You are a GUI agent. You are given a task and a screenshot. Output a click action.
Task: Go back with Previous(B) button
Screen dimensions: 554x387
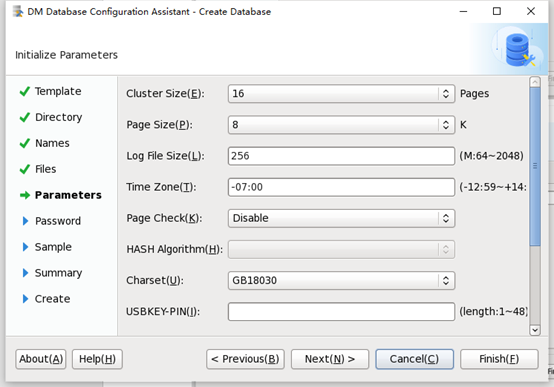click(245, 359)
